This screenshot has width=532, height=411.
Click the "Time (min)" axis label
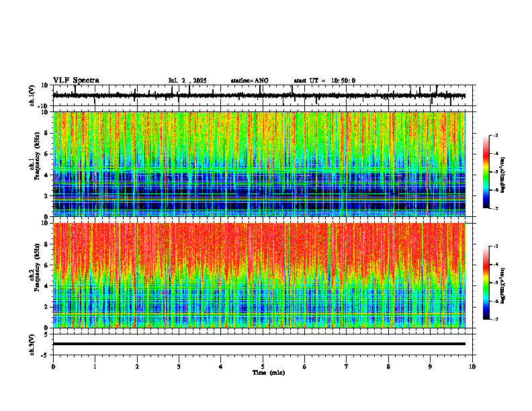(269, 373)
